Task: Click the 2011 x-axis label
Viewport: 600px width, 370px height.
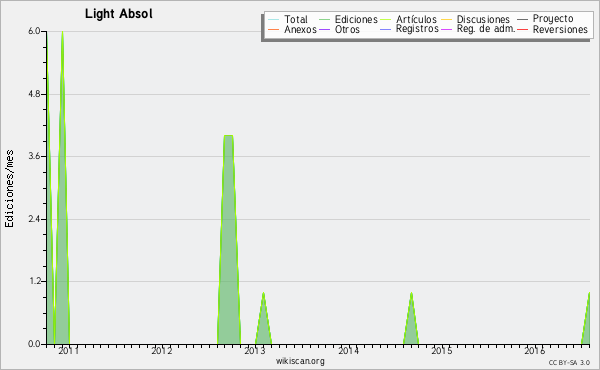Action: pos(68,350)
